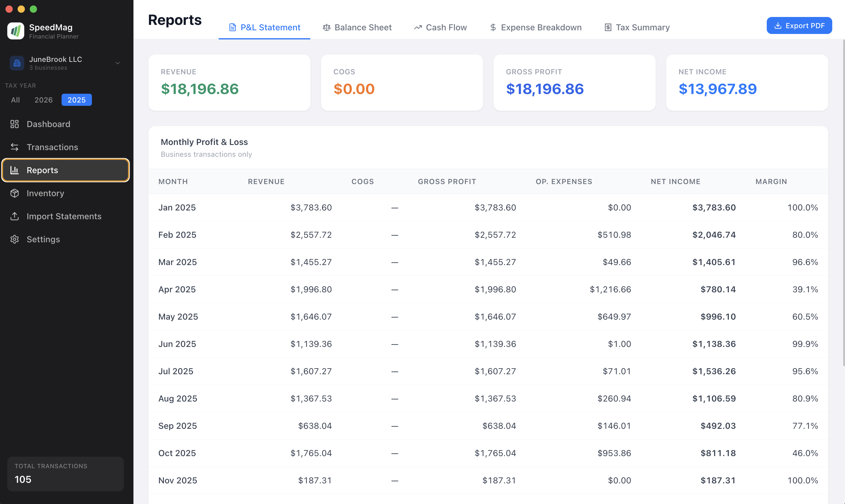Viewport: 845px width, 504px height.
Task: Expand the JuneBrook LLC business switcher chevron
Action: pos(117,63)
